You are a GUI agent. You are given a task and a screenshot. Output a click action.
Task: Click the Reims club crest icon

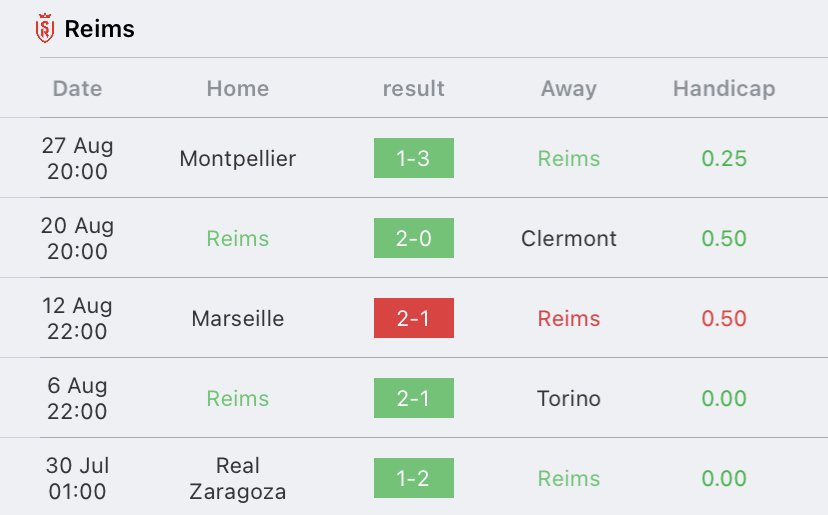45,28
